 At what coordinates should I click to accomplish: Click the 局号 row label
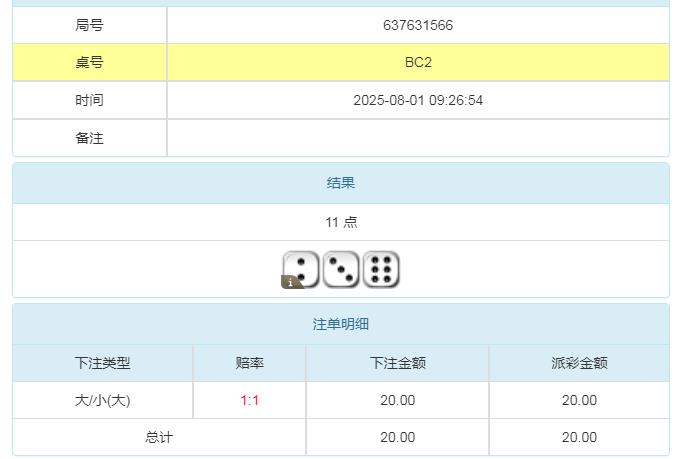(89, 25)
